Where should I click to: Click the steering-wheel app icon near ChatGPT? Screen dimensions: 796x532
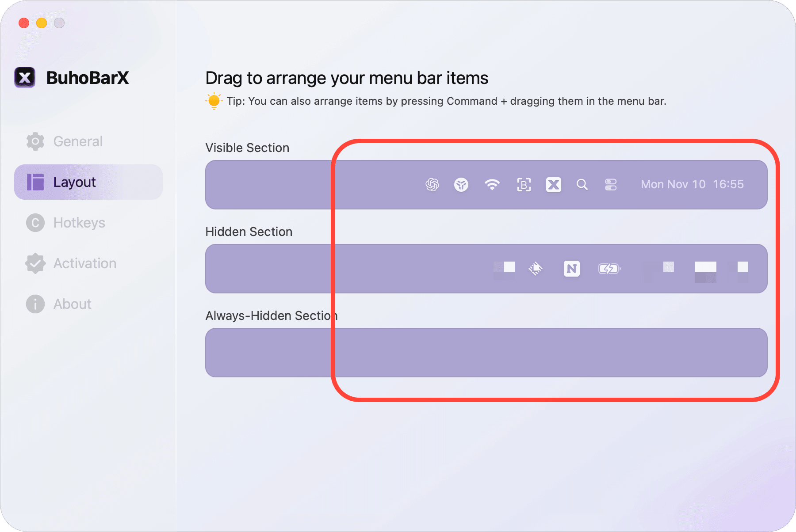(462, 185)
